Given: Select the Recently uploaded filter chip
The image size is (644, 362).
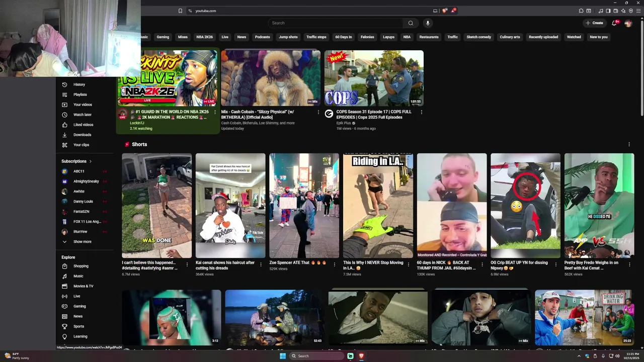Looking at the screenshot, I should [x=543, y=37].
